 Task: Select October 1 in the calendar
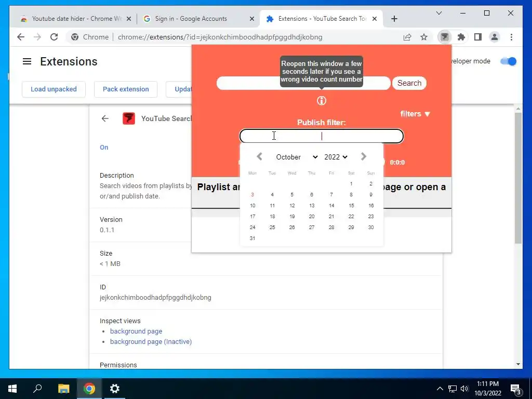coord(351,184)
